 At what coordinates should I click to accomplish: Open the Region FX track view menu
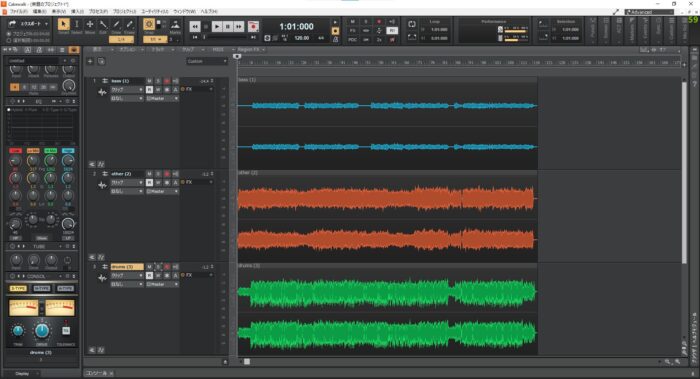[251, 50]
